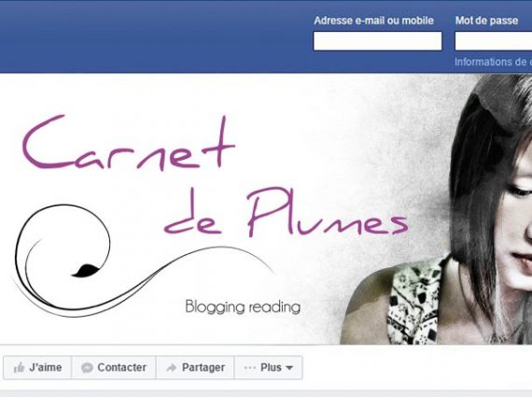Choose the Partager button text
Image resolution: width=532 pixels, height=397 pixels.
[x=203, y=367]
